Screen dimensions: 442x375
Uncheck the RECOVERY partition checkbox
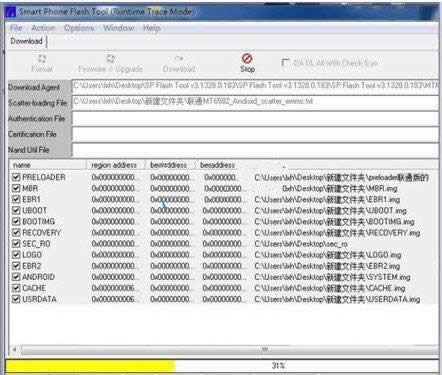(16, 232)
